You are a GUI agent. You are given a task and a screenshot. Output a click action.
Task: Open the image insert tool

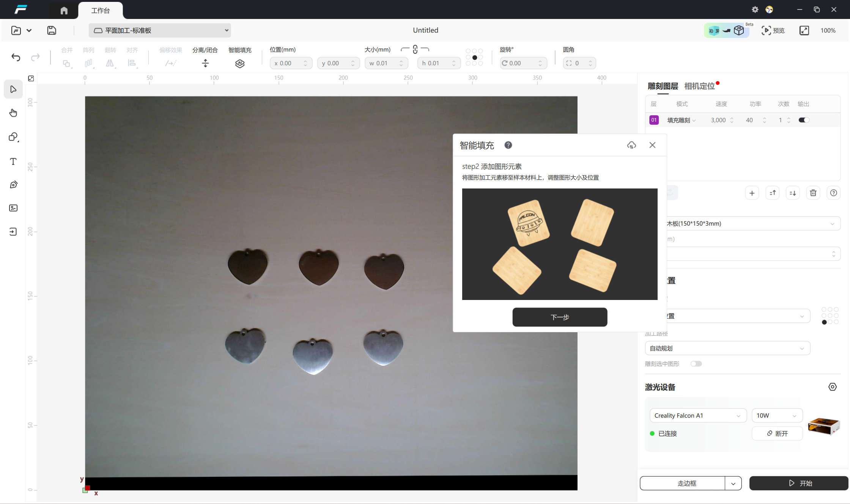tap(13, 208)
